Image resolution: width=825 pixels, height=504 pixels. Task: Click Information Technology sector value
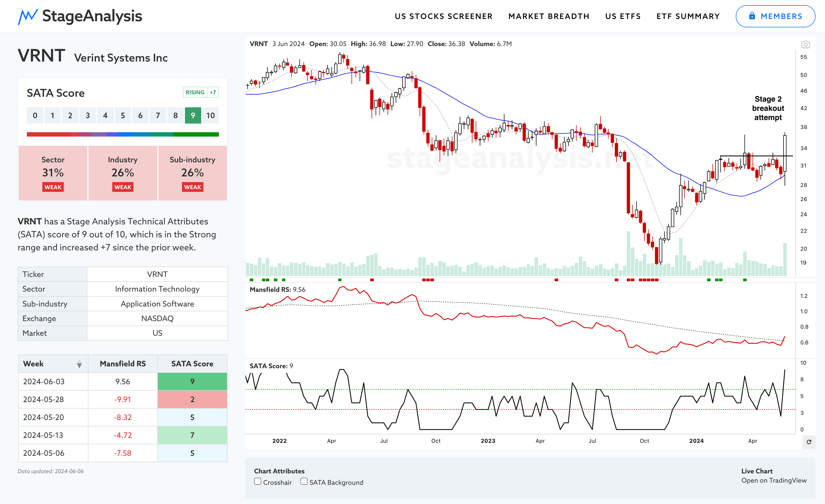coord(157,289)
